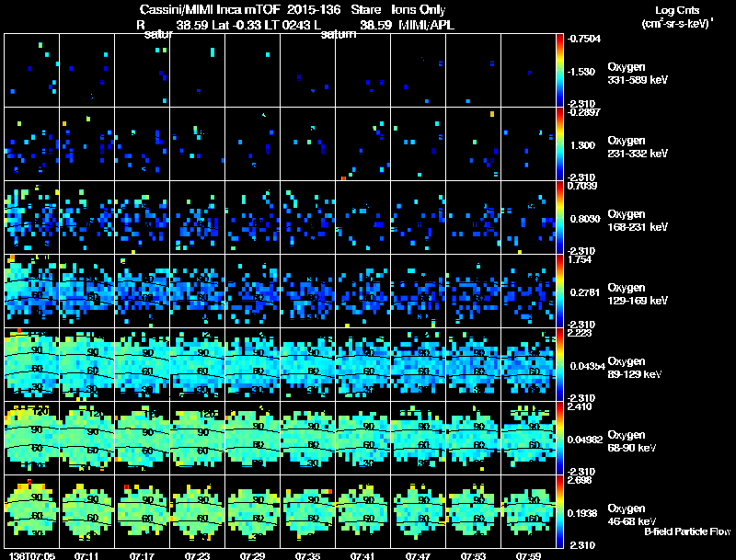Select the first image in 46-68 keV row
Screen dimensions: 736x560
pos(32,511)
